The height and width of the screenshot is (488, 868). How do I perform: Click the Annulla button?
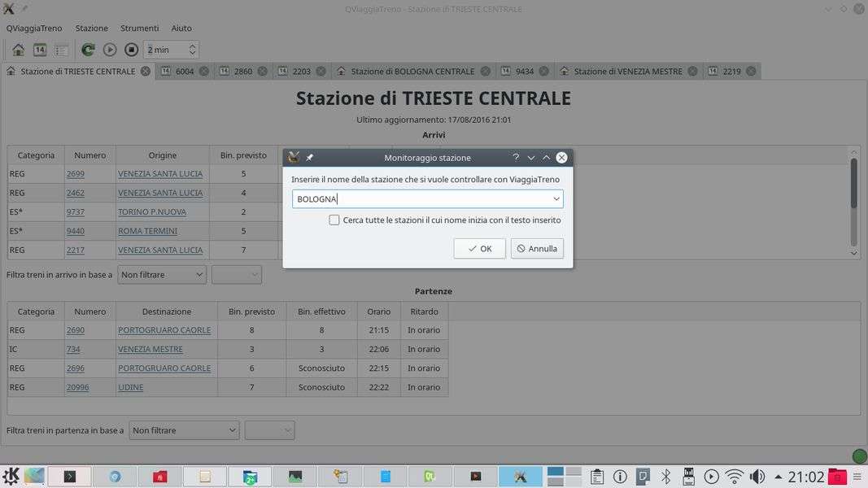(537, 249)
